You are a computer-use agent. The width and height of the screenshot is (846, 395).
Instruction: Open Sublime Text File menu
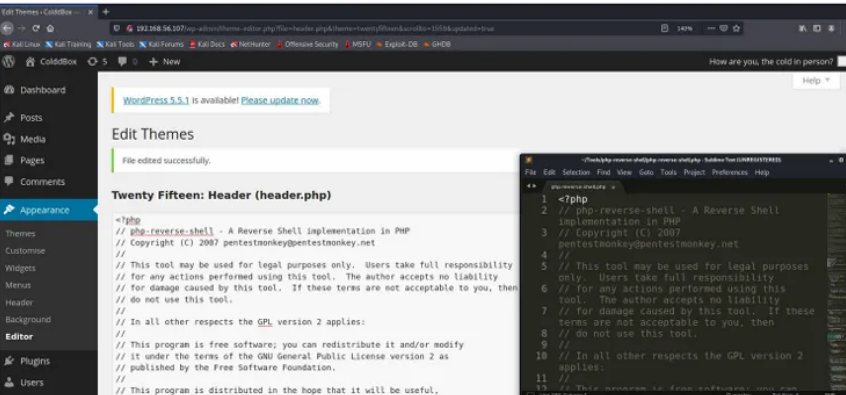[530, 173]
